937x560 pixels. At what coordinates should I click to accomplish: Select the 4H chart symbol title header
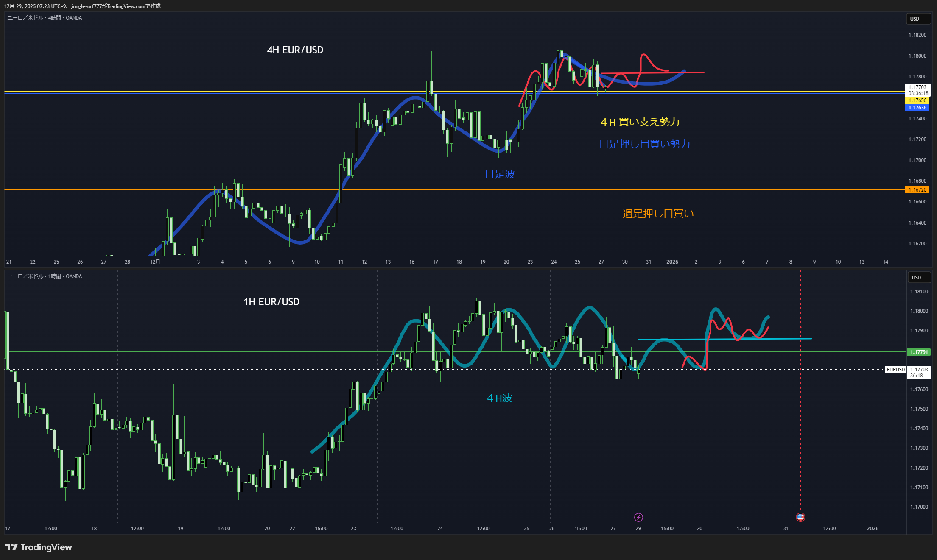click(45, 18)
